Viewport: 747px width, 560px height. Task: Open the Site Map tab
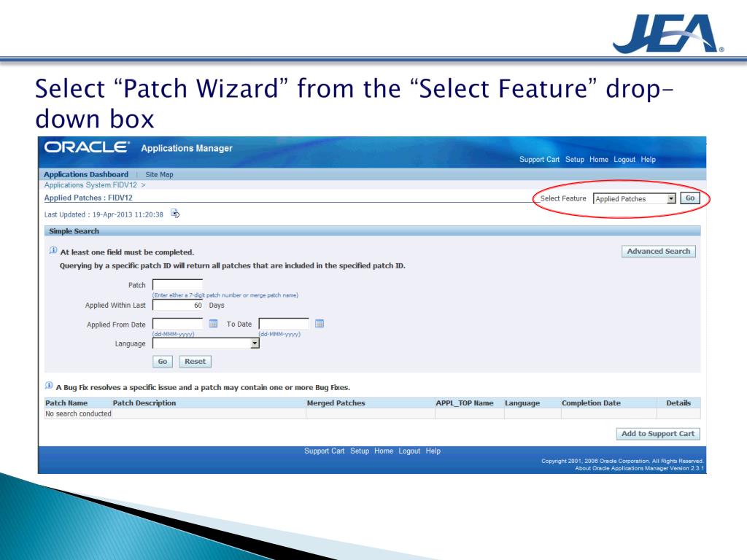[x=159, y=174]
